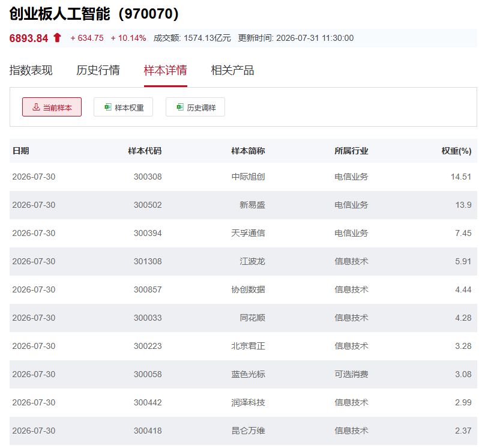Click sample name 蓝色光标
The width and height of the screenshot is (479, 448).
tap(248, 374)
